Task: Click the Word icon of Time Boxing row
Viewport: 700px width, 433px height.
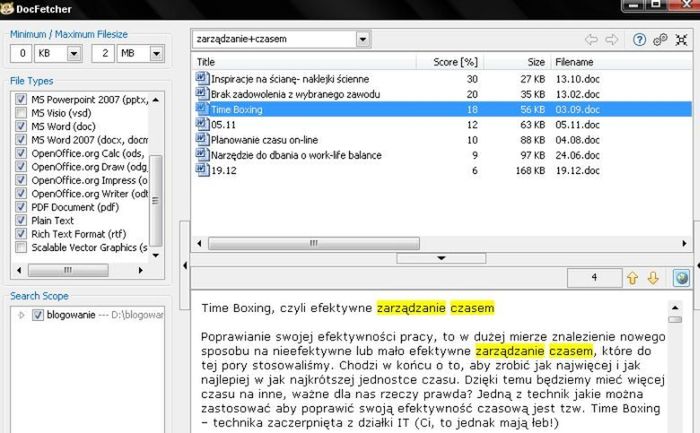Action: coord(202,109)
